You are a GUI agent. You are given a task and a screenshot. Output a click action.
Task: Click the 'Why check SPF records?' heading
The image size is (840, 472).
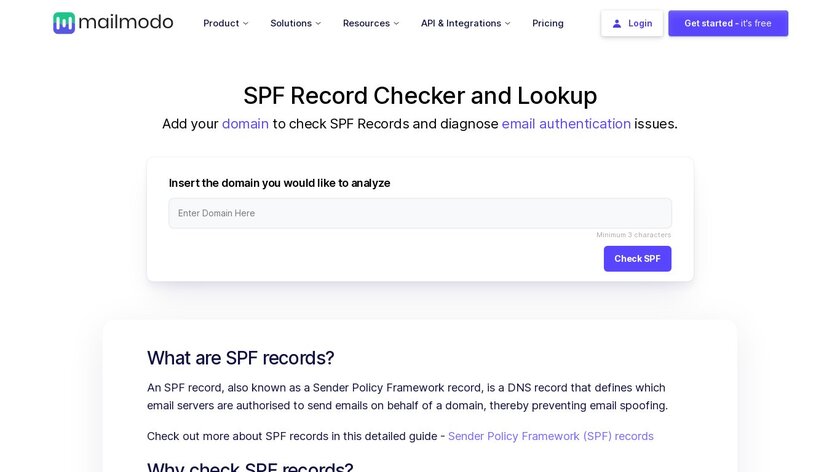[x=250, y=466]
